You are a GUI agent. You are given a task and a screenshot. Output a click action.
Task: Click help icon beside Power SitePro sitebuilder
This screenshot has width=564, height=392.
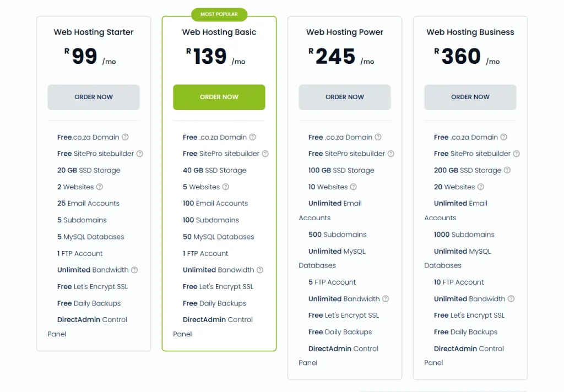point(391,154)
